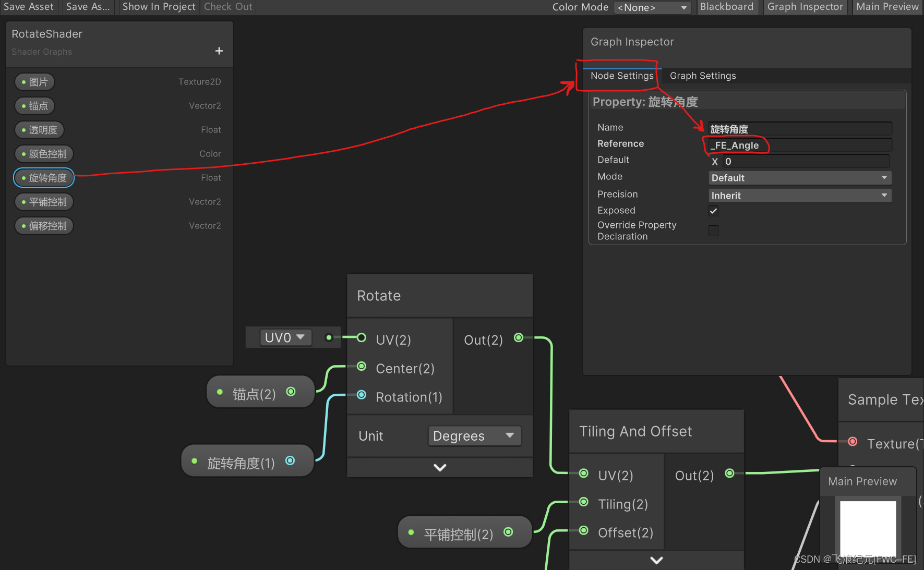Image resolution: width=924 pixels, height=570 pixels.
Task: Click the UV0 slot output dot
Action: [329, 337]
